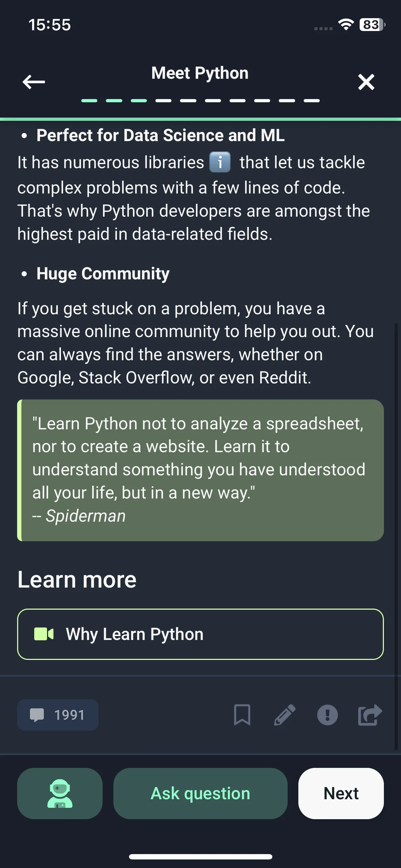Viewport: 401px width, 868px height.
Task: Close the Meet Python lesson
Action: (366, 82)
